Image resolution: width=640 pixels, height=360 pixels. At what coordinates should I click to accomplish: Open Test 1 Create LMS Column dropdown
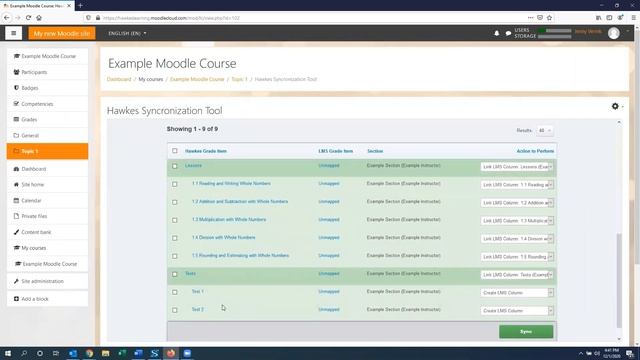coord(517,293)
